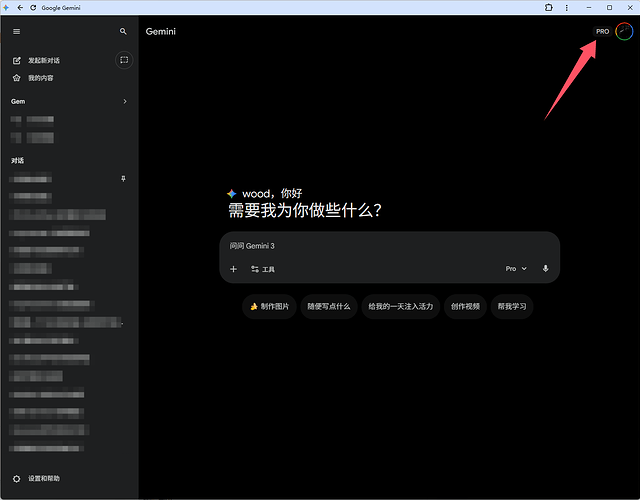Image resolution: width=640 pixels, height=500 pixels.
Task: Click the PRO badge at top right
Action: click(x=602, y=31)
